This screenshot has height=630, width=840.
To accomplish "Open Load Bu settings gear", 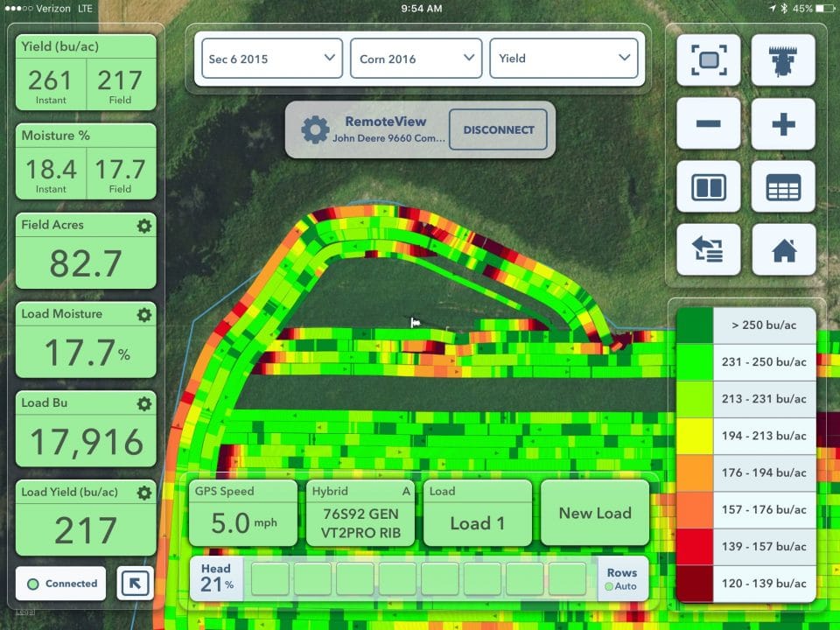I will [x=144, y=403].
